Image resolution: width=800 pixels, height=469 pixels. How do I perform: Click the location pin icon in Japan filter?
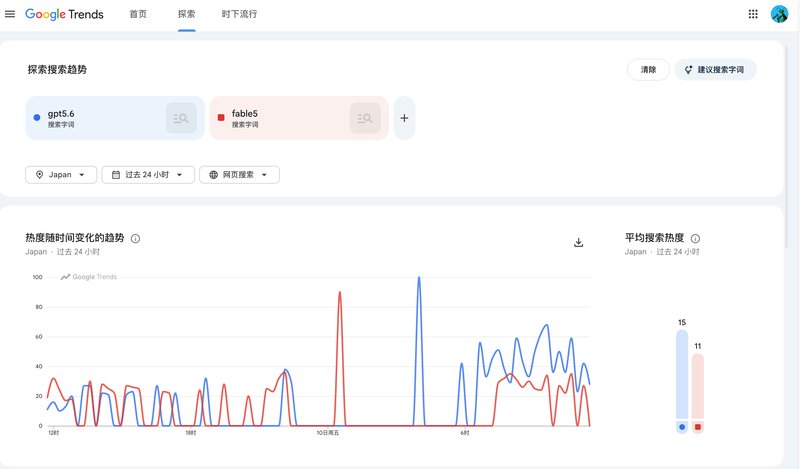pyautogui.click(x=39, y=175)
